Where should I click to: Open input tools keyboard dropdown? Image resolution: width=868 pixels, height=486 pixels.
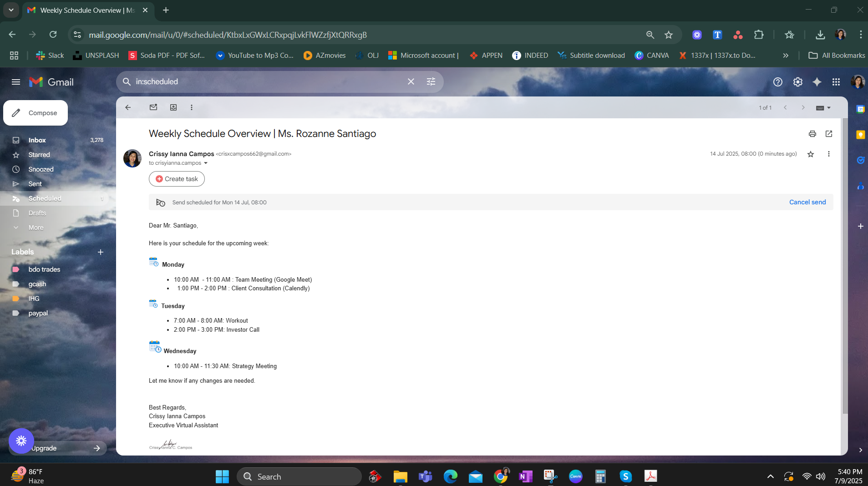click(828, 108)
